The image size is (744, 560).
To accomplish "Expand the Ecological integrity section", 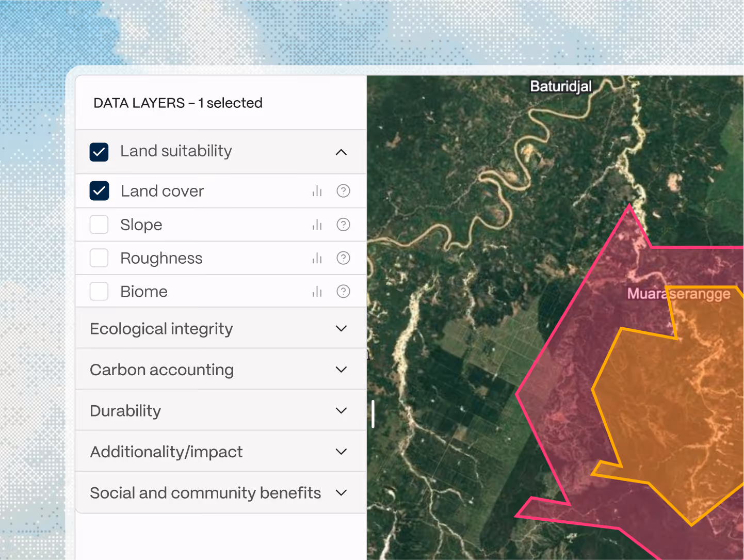I will coord(221,328).
